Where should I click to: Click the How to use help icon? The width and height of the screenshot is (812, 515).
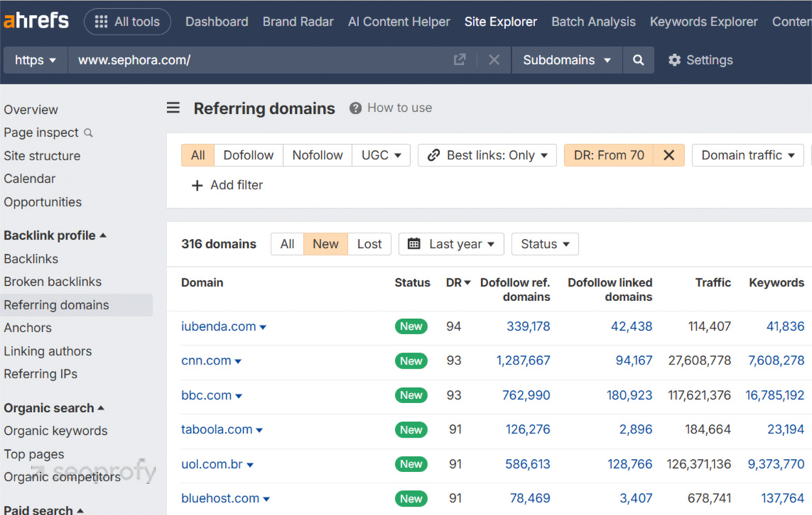[x=355, y=108]
